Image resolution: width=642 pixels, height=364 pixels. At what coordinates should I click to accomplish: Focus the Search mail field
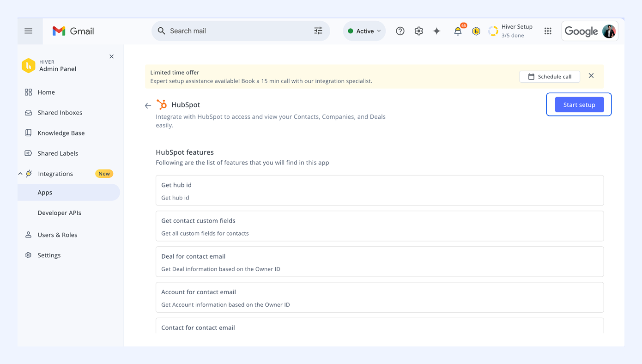click(241, 31)
